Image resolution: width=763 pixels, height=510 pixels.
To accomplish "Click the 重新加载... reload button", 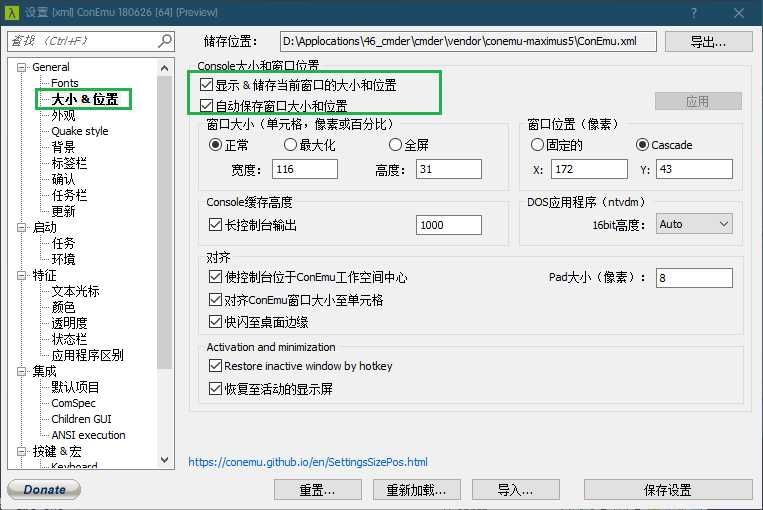I will click(x=417, y=490).
